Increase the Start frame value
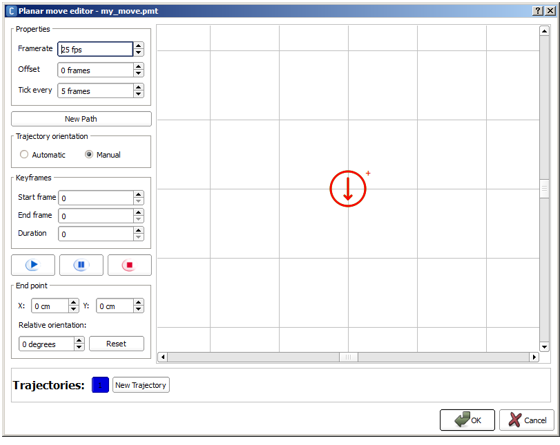The height and width of the screenshot is (445, 560). point(139,194)
